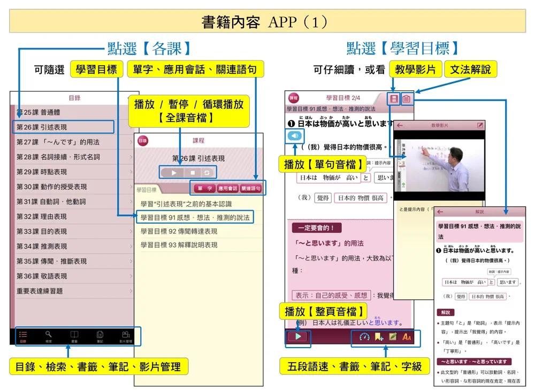The width and height of the screenshot is (535, 392).
Task: Tap 表示：自己的感受、感想 box
Action: tap(331, 295)
